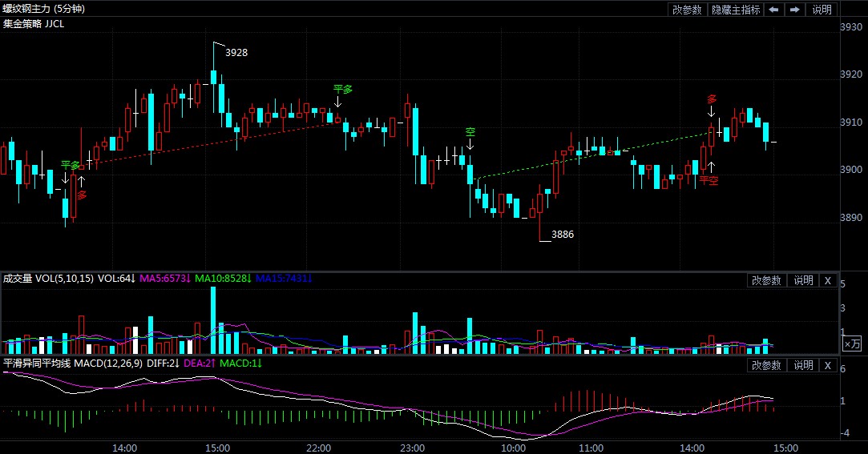868x454 pixels.
Task: Click the left arrow indicator navigation icon
Action: pyautogui.click(x=773, y=10)
